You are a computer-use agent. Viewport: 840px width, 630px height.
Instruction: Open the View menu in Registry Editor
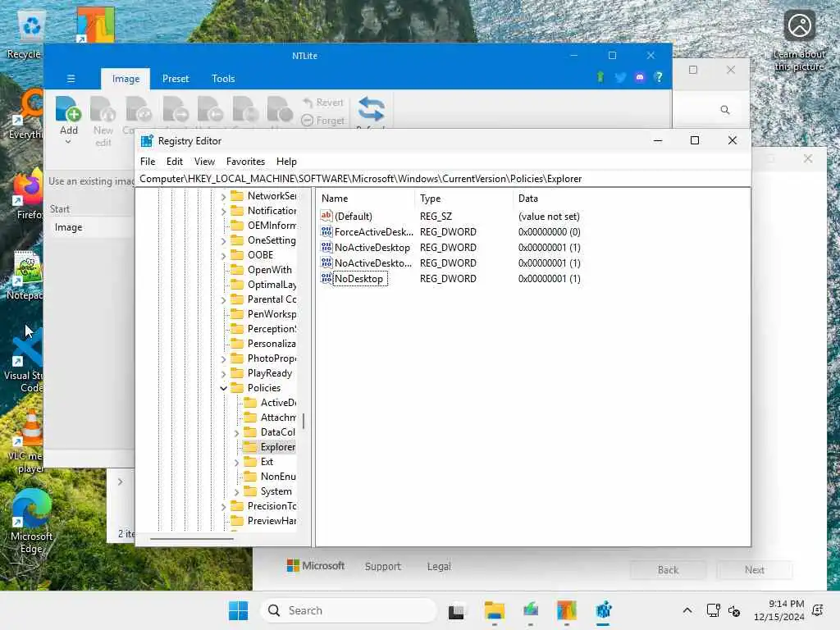pyautogui.click(x=204, y=162)
